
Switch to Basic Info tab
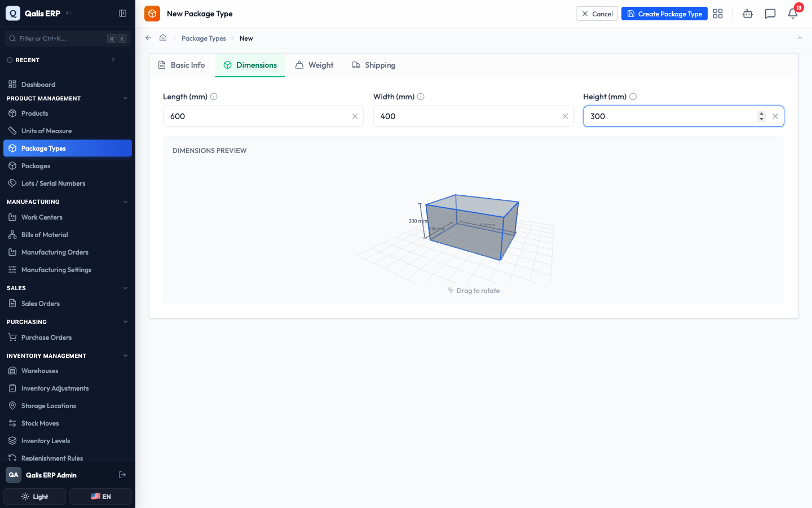(x=182, y=65)
